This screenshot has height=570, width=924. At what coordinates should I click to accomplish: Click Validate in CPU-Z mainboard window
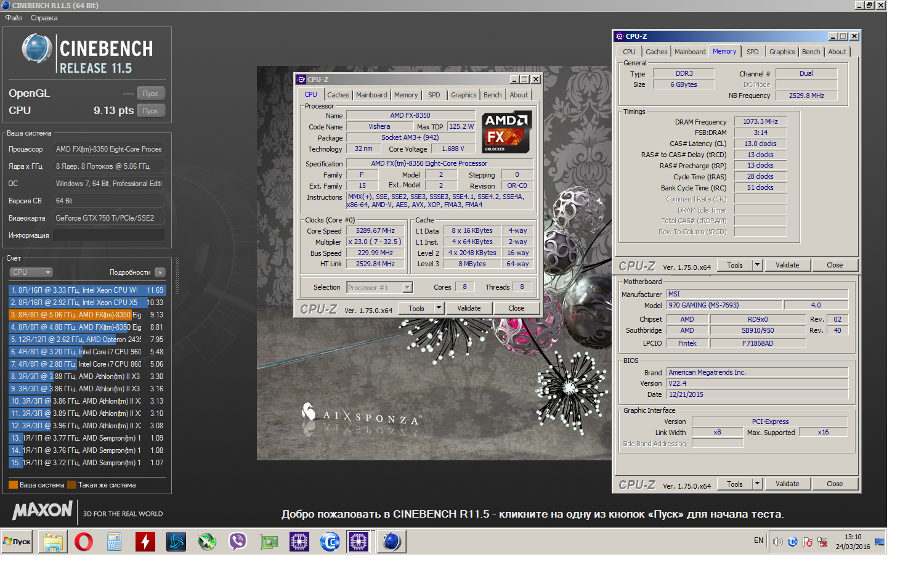coord(787,484)
